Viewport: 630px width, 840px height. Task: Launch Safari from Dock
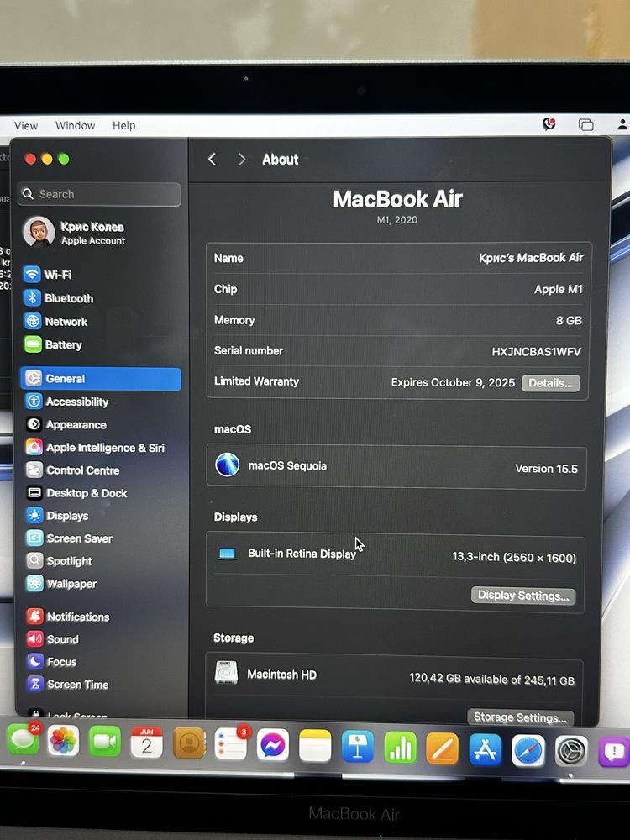tap(528, 750)
